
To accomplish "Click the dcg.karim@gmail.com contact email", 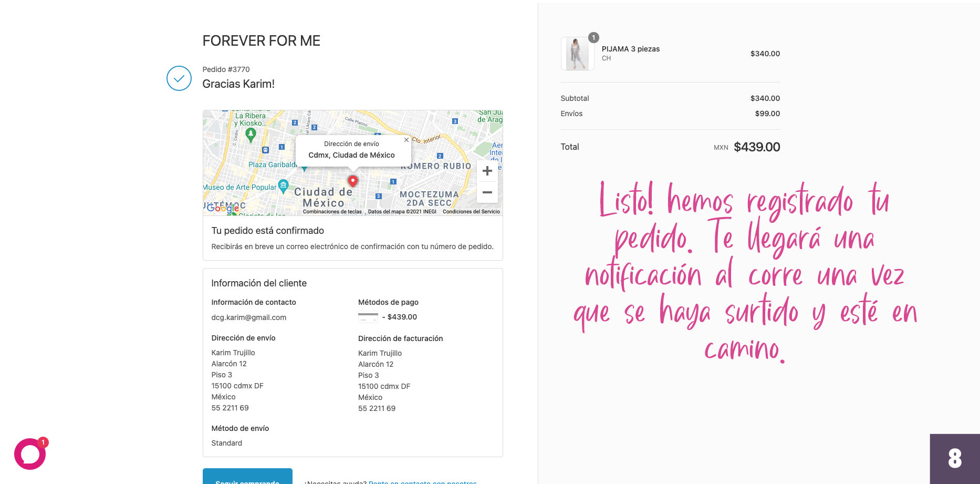I will pyautogui.click(x=248, y=317).
